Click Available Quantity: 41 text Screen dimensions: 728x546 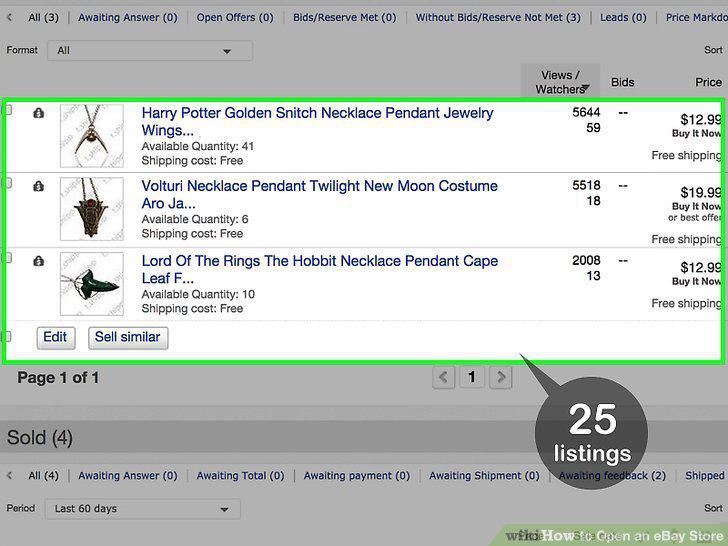[x=198, y=146]
